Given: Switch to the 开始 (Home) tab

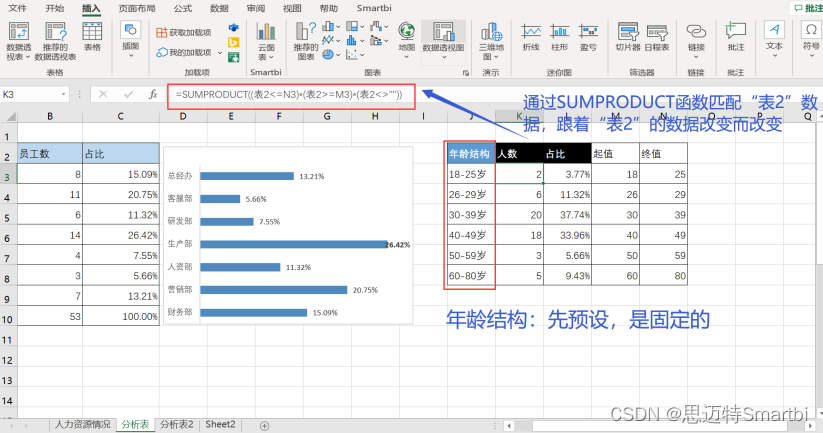Looking at the screenshot, I should coord(55,8).
